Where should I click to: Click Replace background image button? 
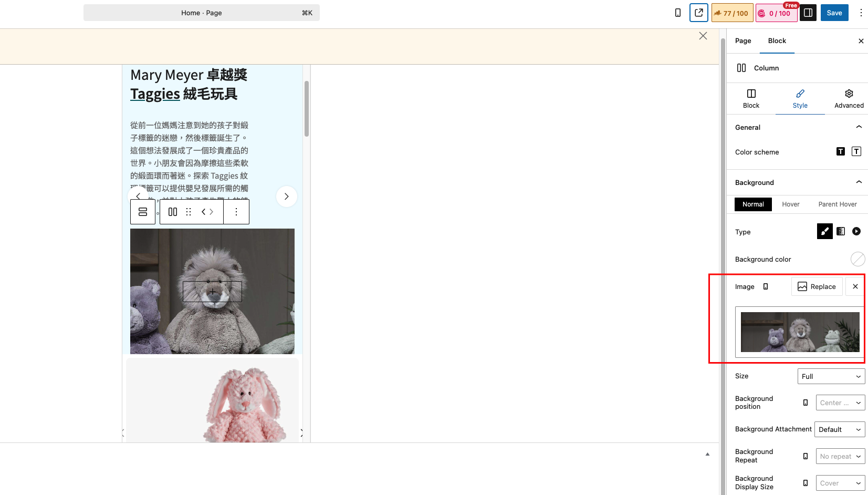[x=817, y=286]
